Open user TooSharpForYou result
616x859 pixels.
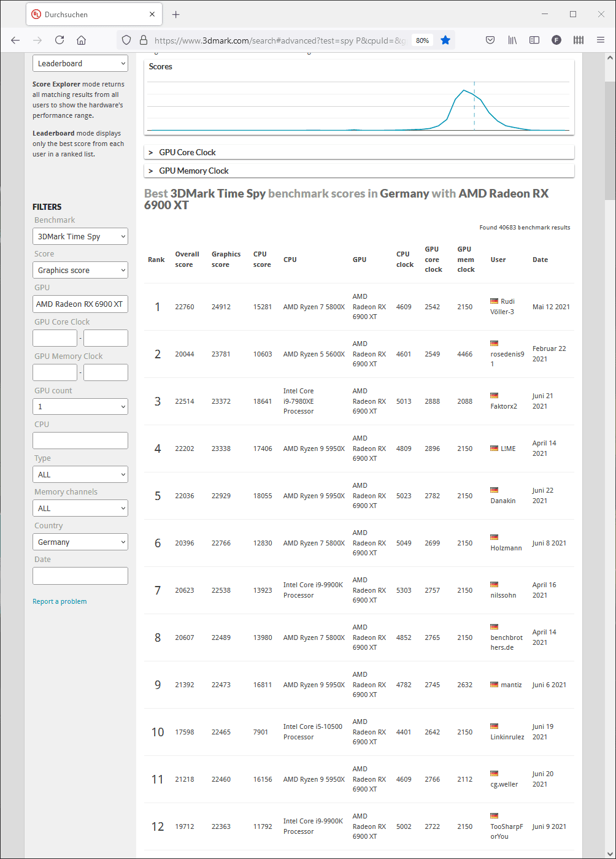[507, 831]
